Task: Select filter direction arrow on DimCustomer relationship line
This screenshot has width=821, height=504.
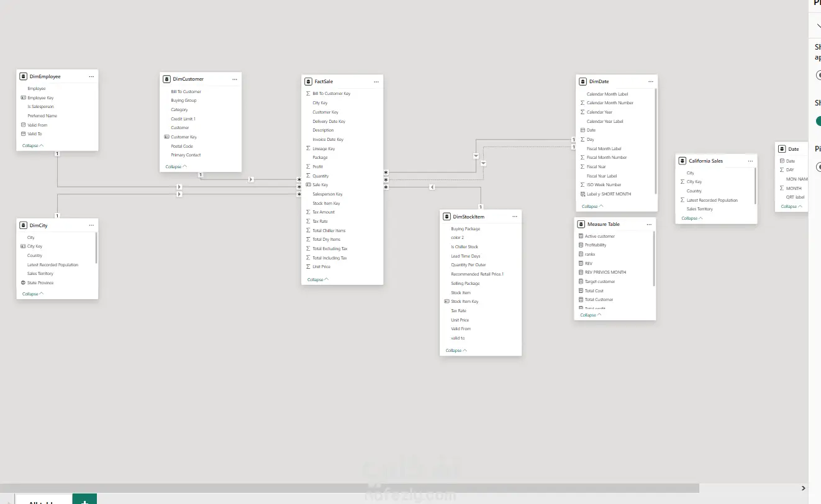Action: 251,179
